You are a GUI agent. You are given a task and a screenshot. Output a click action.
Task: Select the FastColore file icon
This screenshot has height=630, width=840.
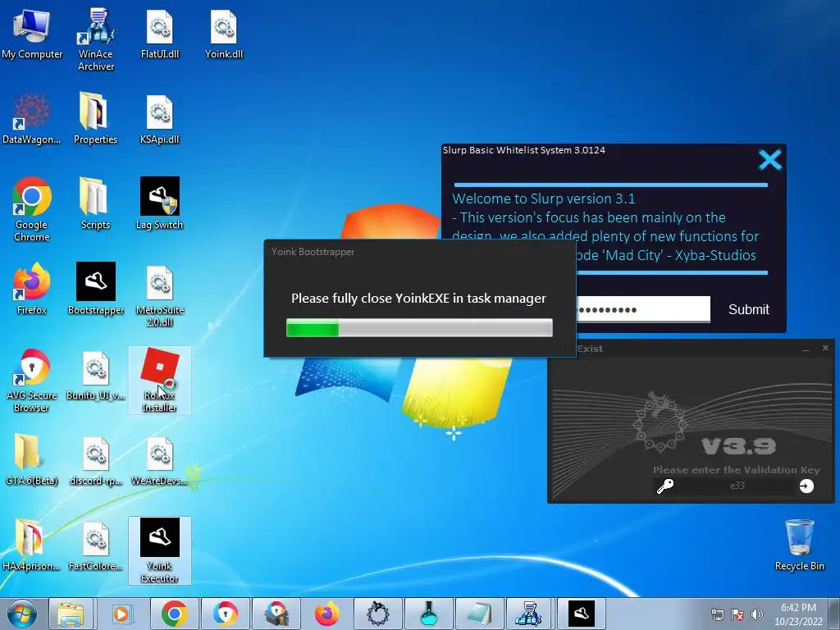coord(96,545)
